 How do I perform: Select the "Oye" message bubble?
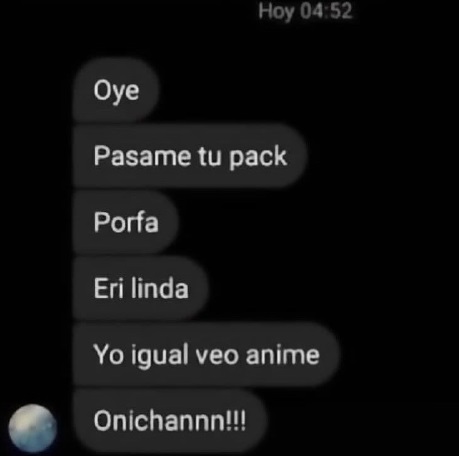(115, 90)
